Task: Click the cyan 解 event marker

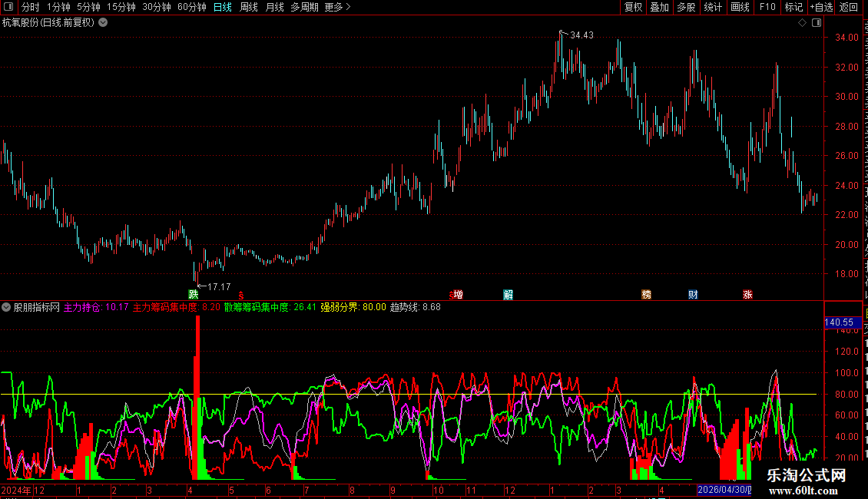Action: click(x=509, y=294)
